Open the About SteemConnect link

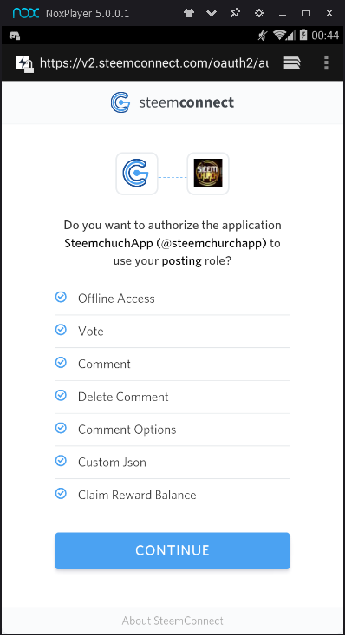172,621
